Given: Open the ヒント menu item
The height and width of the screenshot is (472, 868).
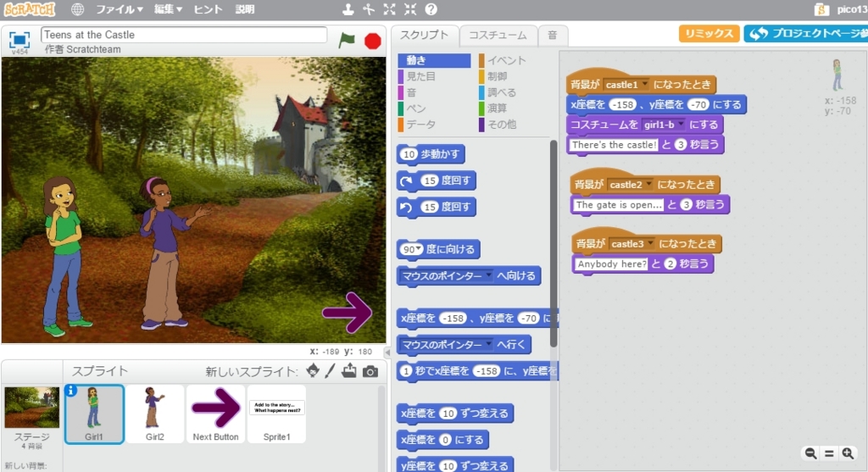Looking at the screenshot, I should (x=209, y=9).
